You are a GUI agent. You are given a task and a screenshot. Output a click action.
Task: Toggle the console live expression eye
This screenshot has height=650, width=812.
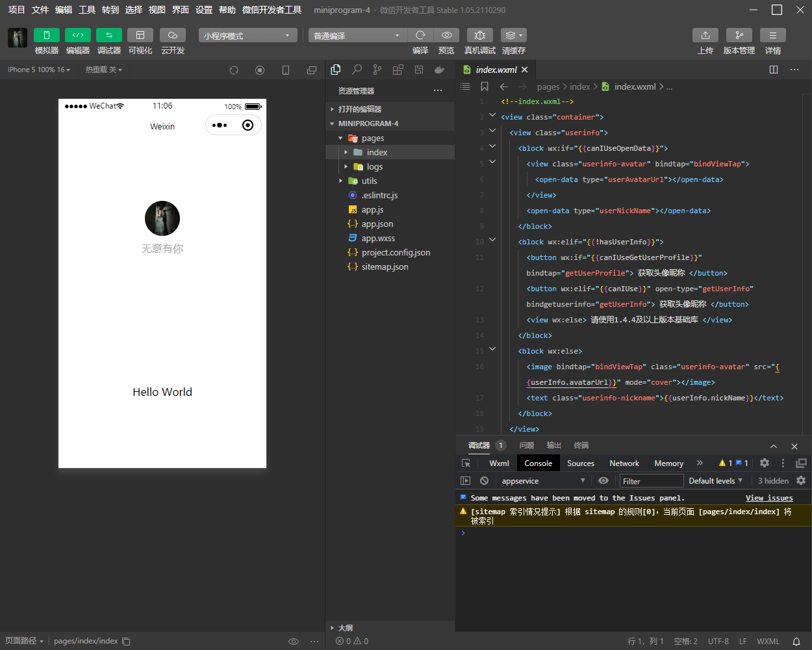pos(603,481)
